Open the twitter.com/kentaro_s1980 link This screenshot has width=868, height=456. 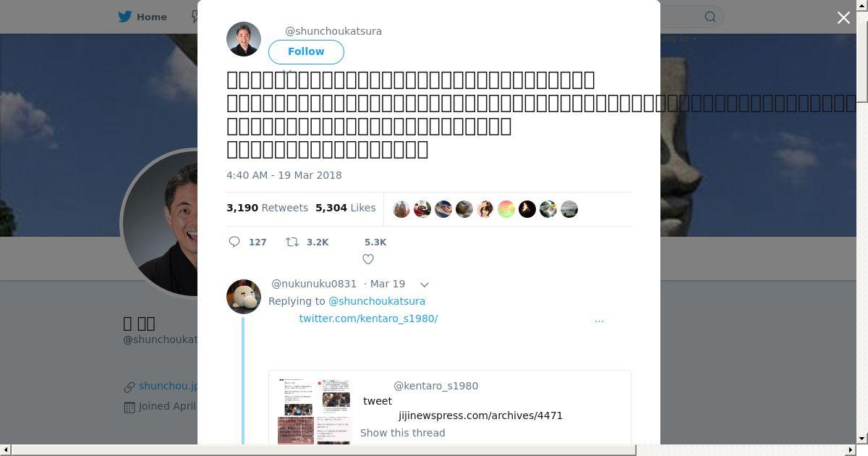368,318
